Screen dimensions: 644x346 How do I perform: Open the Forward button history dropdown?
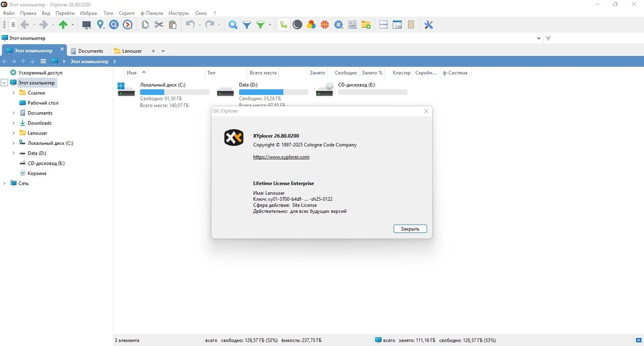[x=53, y=25]
